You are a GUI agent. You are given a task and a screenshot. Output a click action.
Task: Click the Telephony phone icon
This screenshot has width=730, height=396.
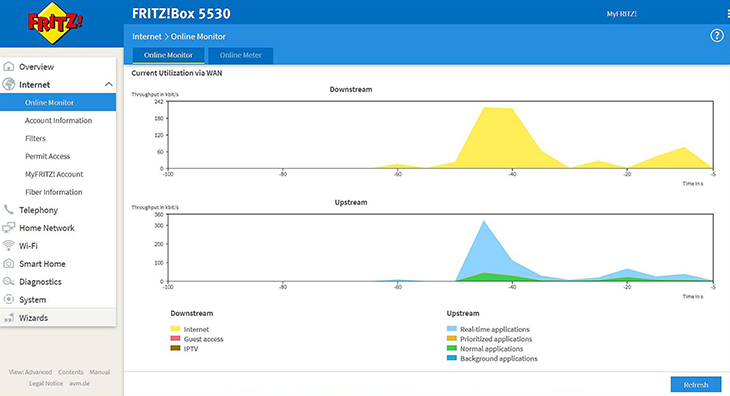pyautogui.click(x=8, y=210)
